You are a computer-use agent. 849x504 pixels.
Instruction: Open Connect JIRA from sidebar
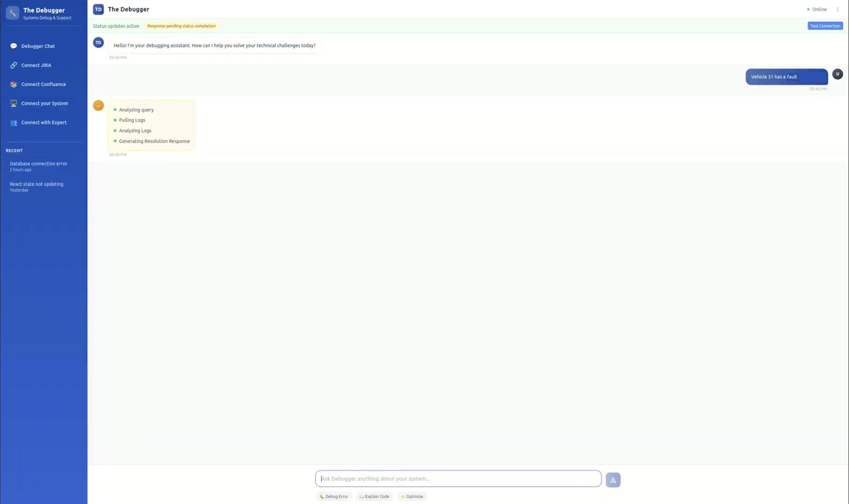[x=36, y=65]
